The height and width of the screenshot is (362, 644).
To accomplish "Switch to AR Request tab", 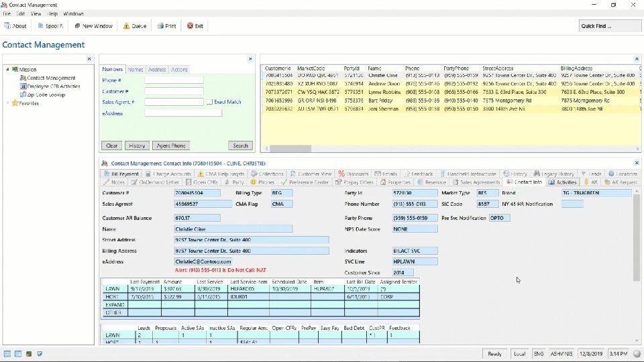I will [621, 182].
